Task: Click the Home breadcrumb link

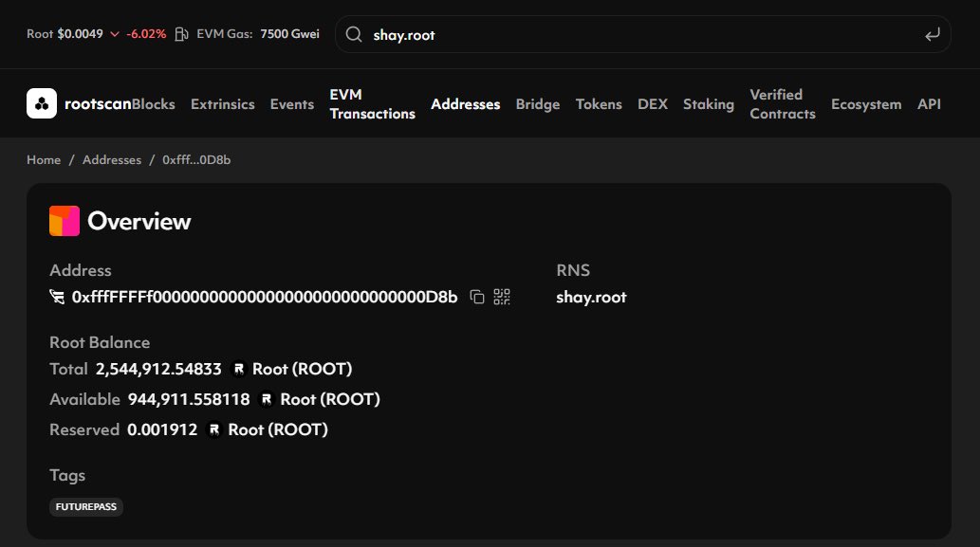Action: (x=44, y=160)
